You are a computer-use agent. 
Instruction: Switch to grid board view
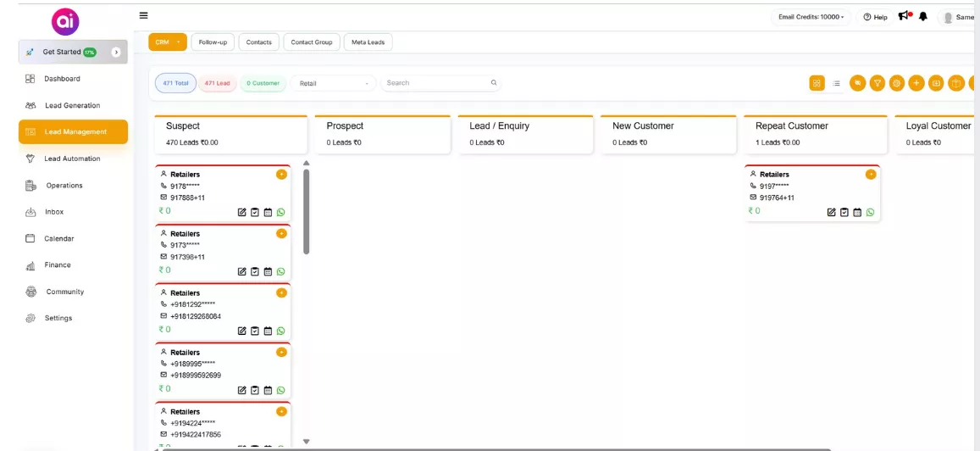coord(817,83)
